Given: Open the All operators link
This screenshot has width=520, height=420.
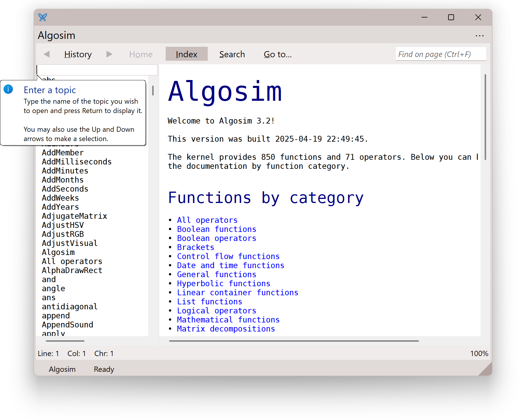Looking at the screenshot, I should tap(207, 220).
